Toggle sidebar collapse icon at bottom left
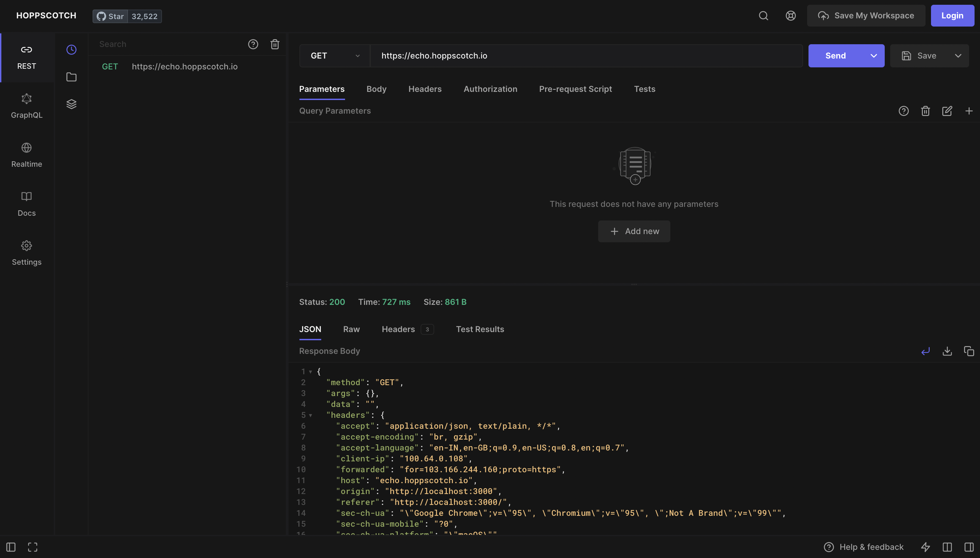This screenshot has width=980, height=558. coord(11,547)
